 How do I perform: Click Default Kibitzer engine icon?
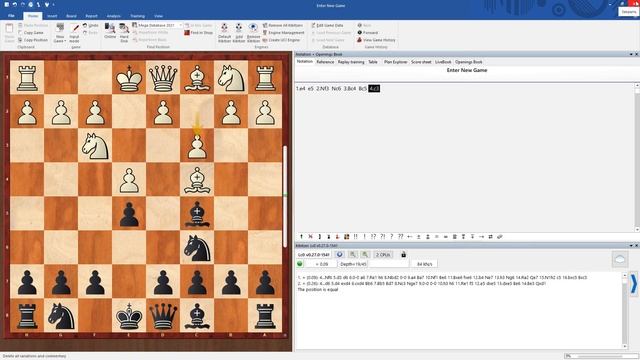[x=224, y=28]
